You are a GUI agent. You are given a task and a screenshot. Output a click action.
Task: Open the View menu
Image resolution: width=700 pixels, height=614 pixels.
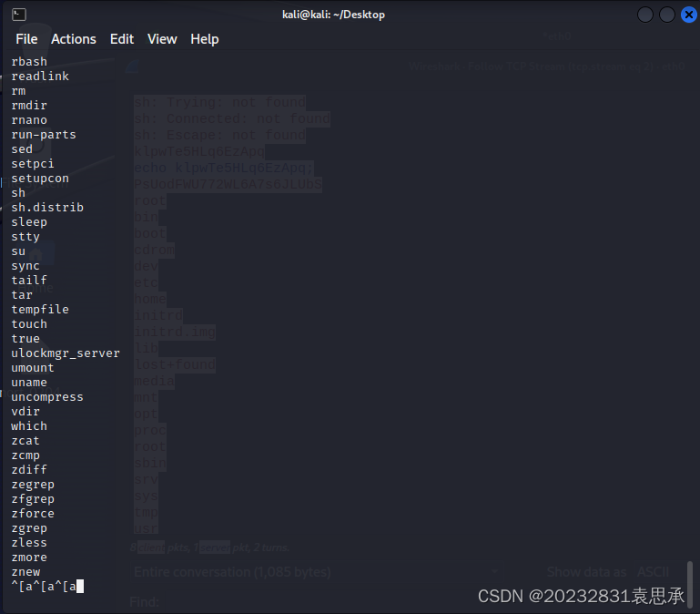[162, 39]
